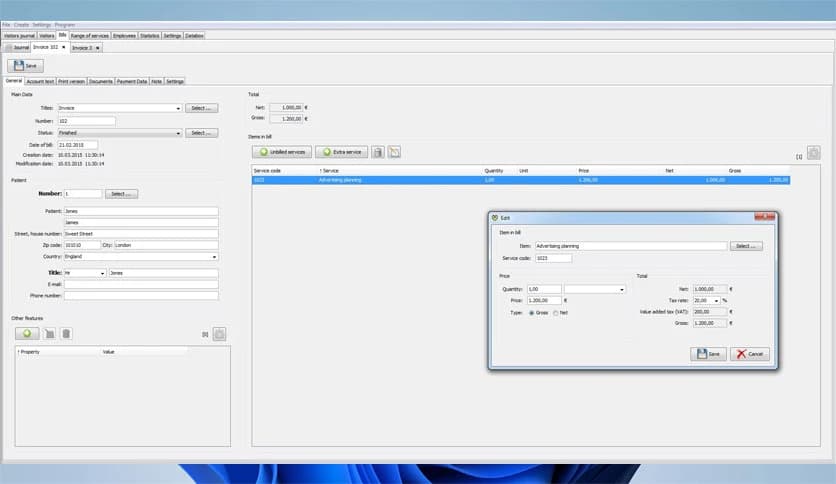Click the Price input field in dialog
Viewport: 836px width, 484px height.
(x=543, y=300)
